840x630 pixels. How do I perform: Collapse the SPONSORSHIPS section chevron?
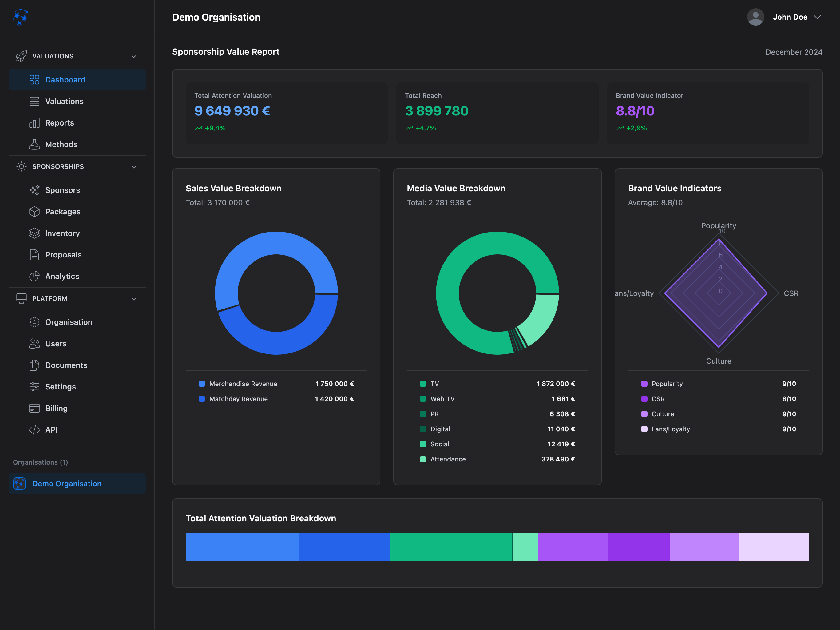(134, 166)
